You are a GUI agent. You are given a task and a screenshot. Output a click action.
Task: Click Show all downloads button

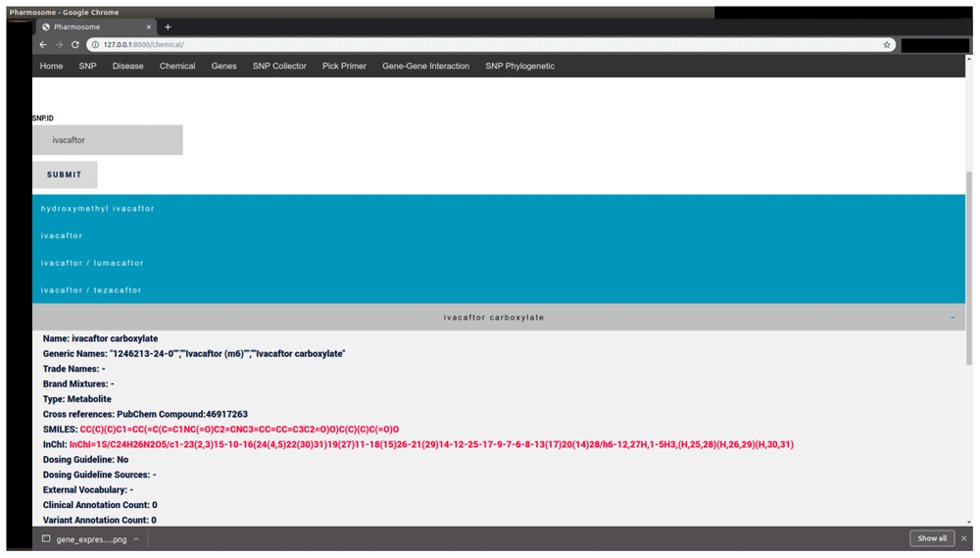[x=931, y=538]
